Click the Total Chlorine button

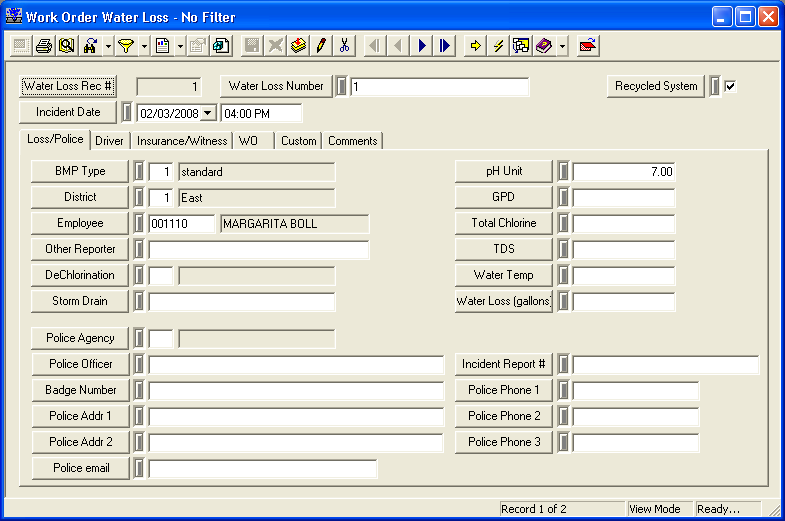[504, 223]
